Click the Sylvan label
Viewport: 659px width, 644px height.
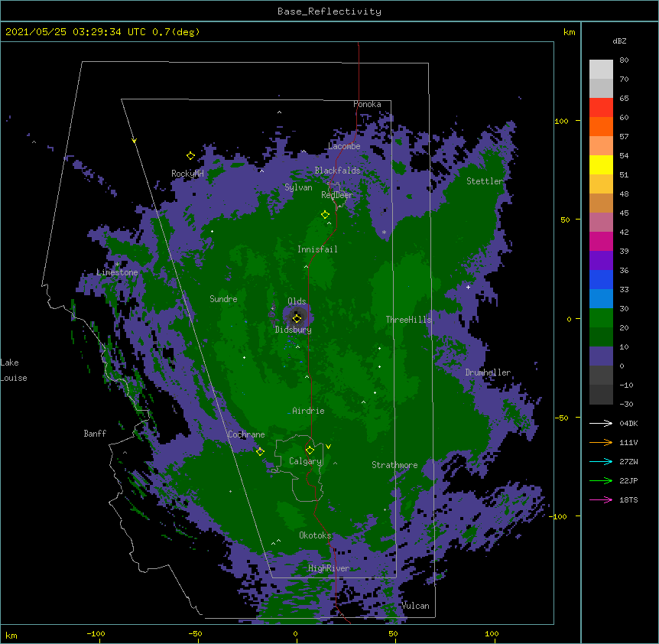tap(298, 187)
